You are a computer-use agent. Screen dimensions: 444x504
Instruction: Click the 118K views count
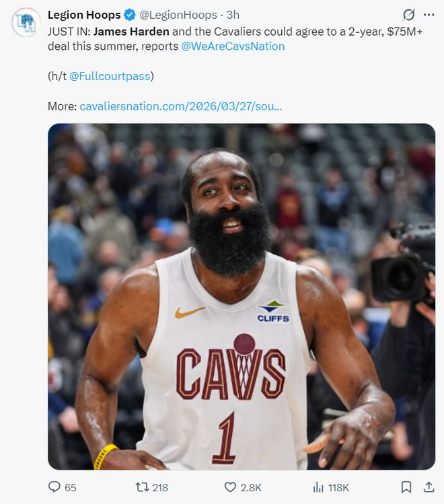[338, 487]
